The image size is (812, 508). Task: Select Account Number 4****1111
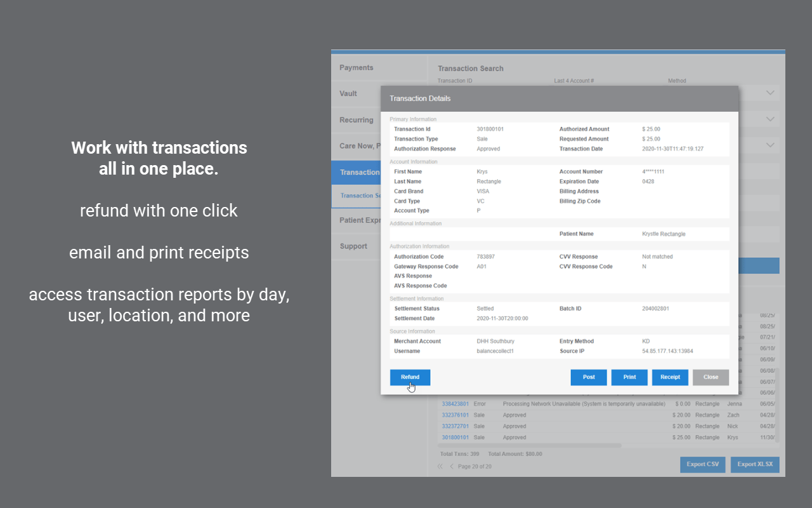click(653, 171)
